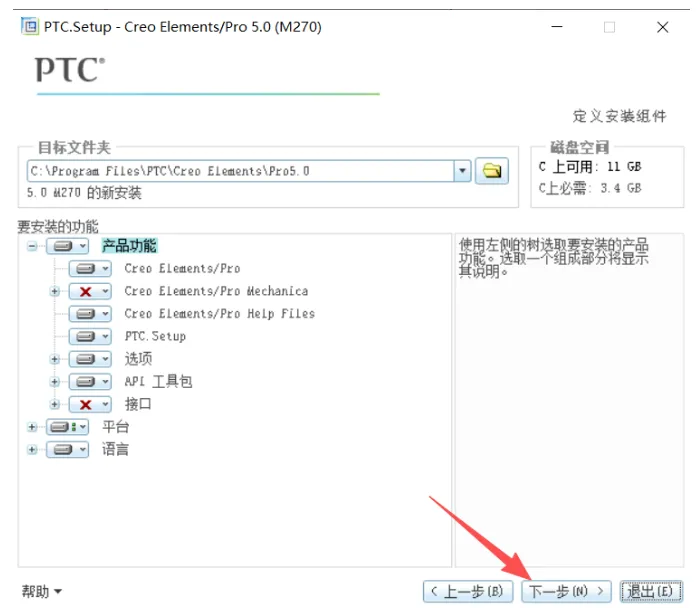Click the target folder path field

[x=240, y=171]
